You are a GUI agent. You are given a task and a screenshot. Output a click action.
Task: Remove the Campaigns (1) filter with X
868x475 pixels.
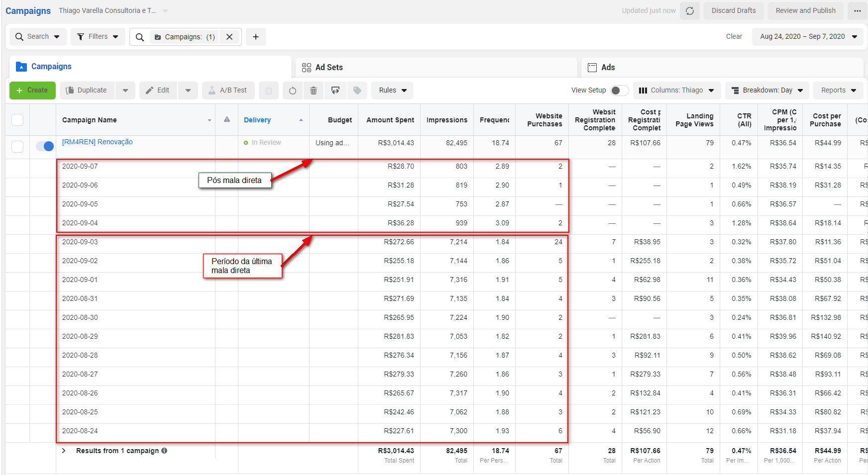point(229,37)
